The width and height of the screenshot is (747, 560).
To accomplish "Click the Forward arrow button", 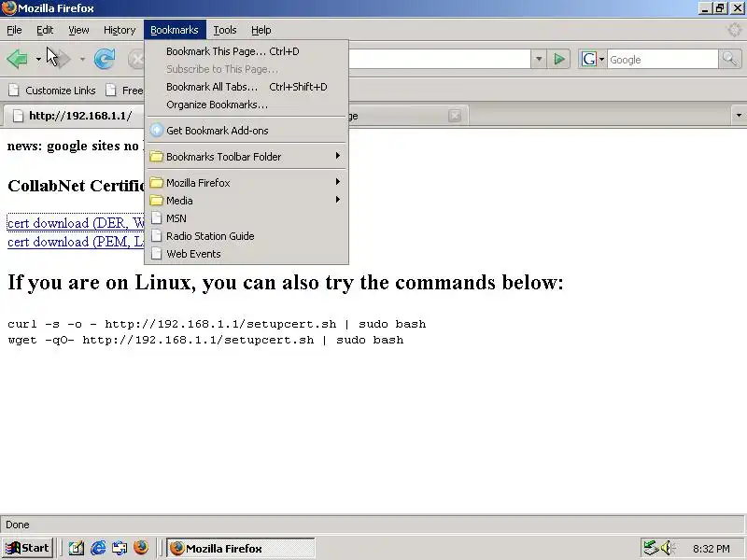I will coord(63,60).
